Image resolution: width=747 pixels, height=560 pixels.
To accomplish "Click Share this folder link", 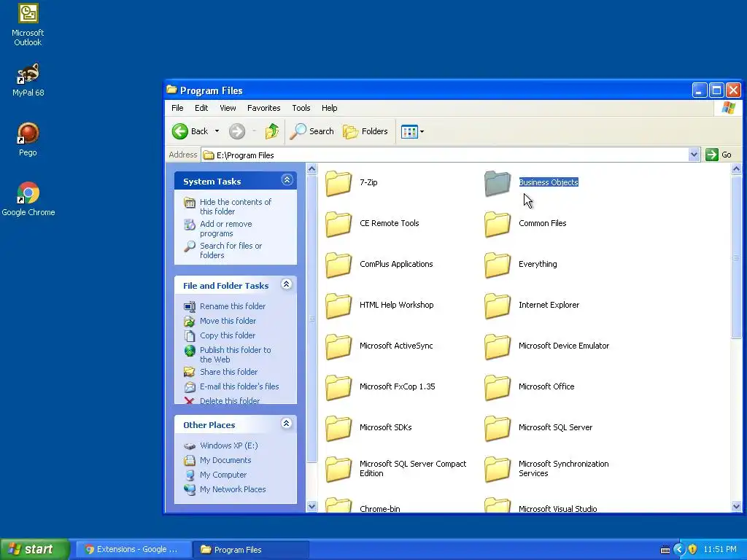I will [220, 372].
